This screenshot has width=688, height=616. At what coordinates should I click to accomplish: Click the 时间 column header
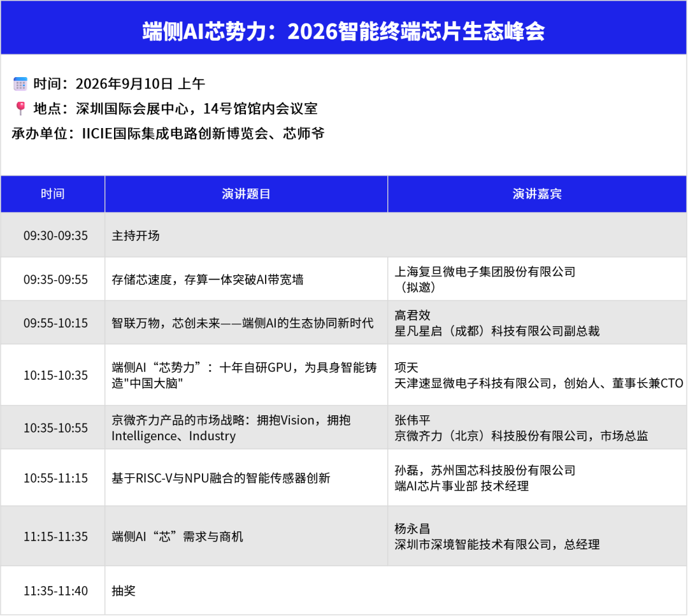pyautogui.click(x=53, y=194)
